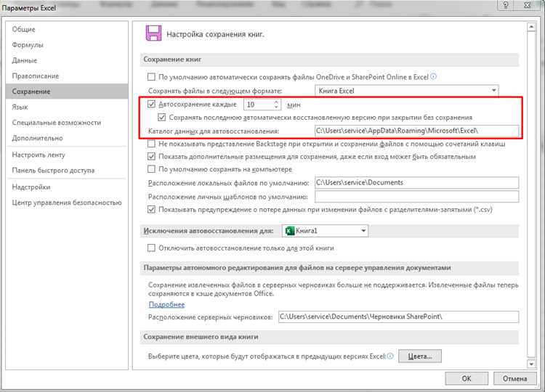Expand the Книга1 autorecover exceptions dropdown
Image resolution: width=545 pixels, height=392 pixels.
coord(326,231)
